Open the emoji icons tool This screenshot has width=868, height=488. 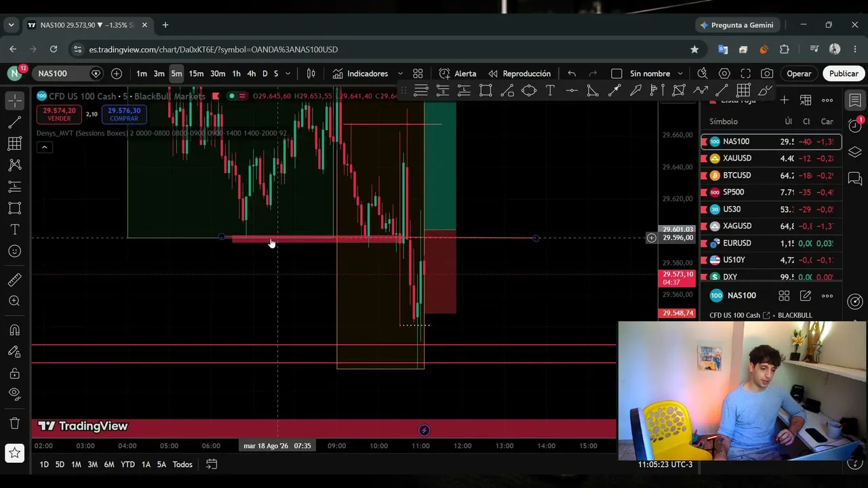(x=14, y=251)
